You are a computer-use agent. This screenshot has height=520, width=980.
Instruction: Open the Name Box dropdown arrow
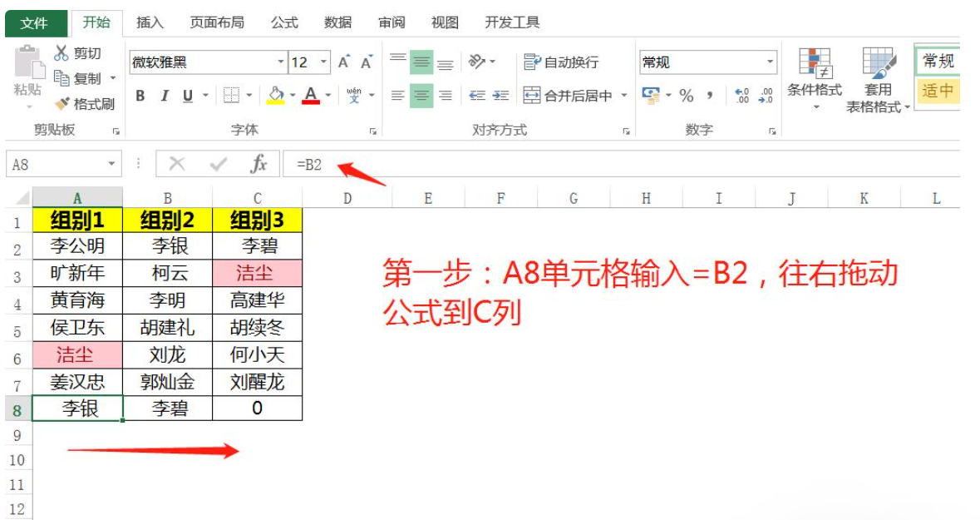click(111, 164)
